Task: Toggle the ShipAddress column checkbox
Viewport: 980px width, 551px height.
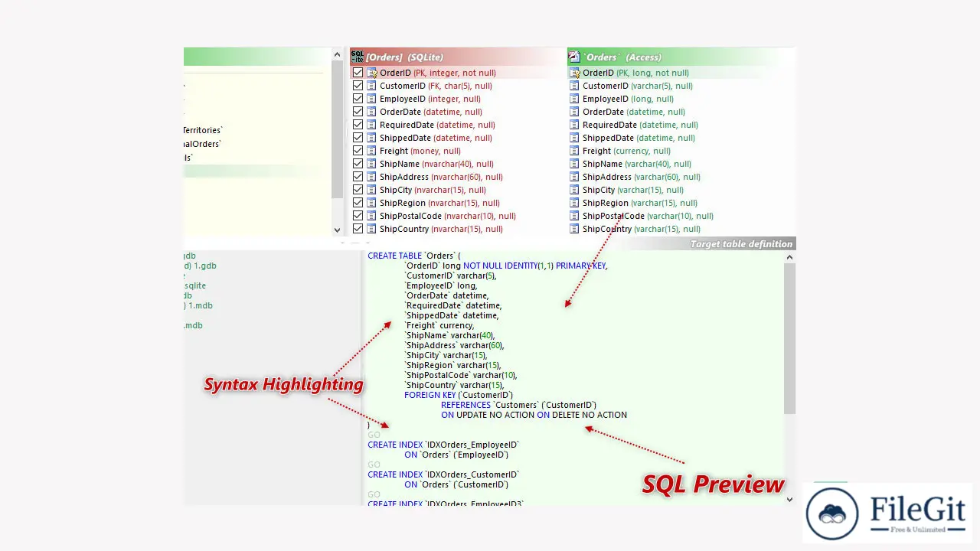Action: tap(358, 177)
